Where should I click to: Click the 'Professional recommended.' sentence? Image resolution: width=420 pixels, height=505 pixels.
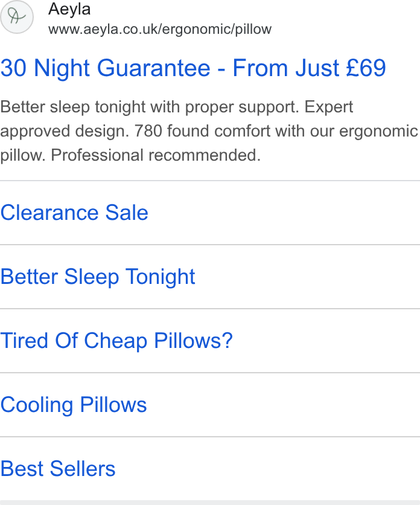coord(156,155)
